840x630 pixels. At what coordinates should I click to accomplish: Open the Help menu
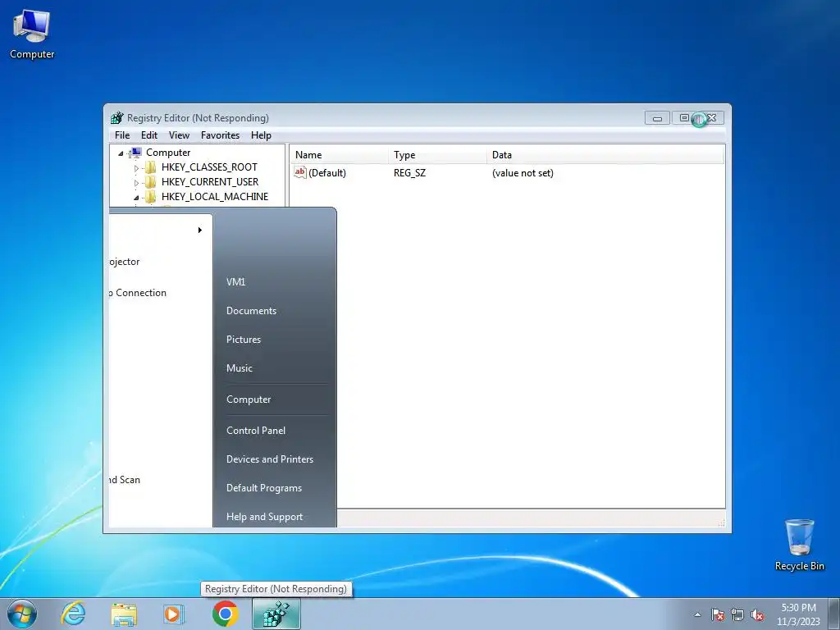[x=261, y=135]
